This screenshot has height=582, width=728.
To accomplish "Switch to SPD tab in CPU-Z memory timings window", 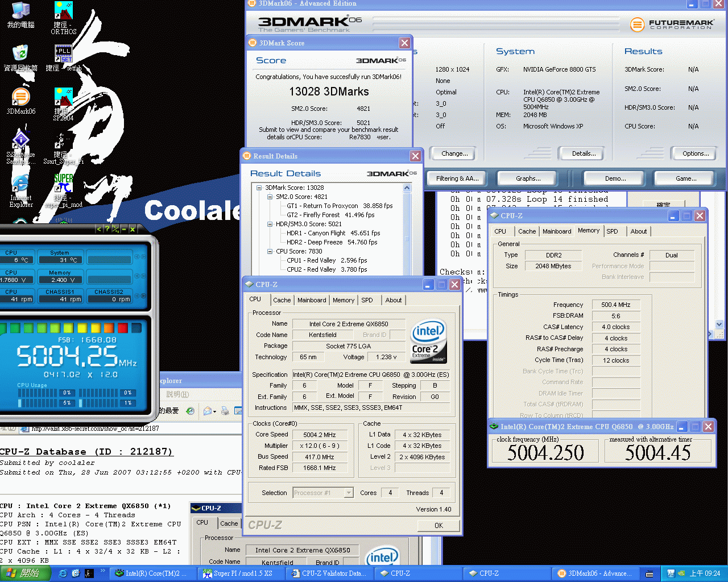I will pos(612,231).
